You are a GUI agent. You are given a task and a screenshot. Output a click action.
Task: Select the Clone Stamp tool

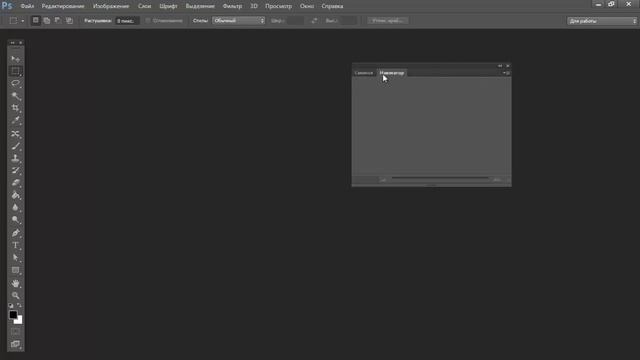click(16, 158)
